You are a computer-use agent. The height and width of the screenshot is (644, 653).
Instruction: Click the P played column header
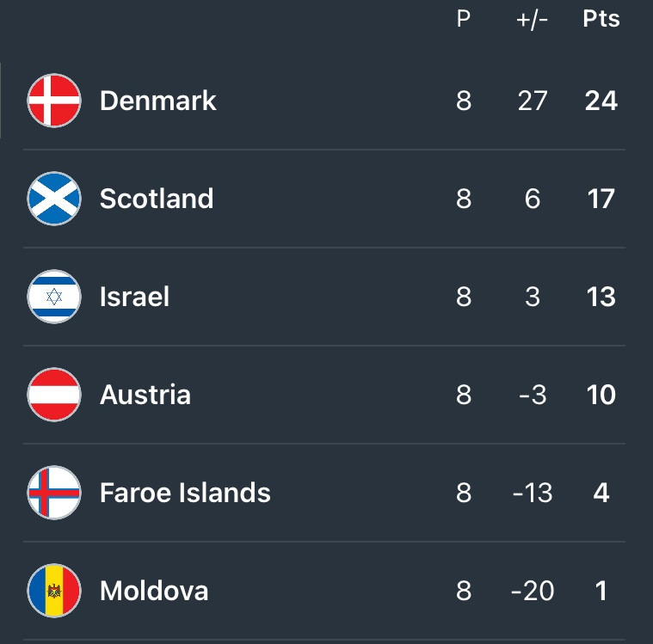464,19
